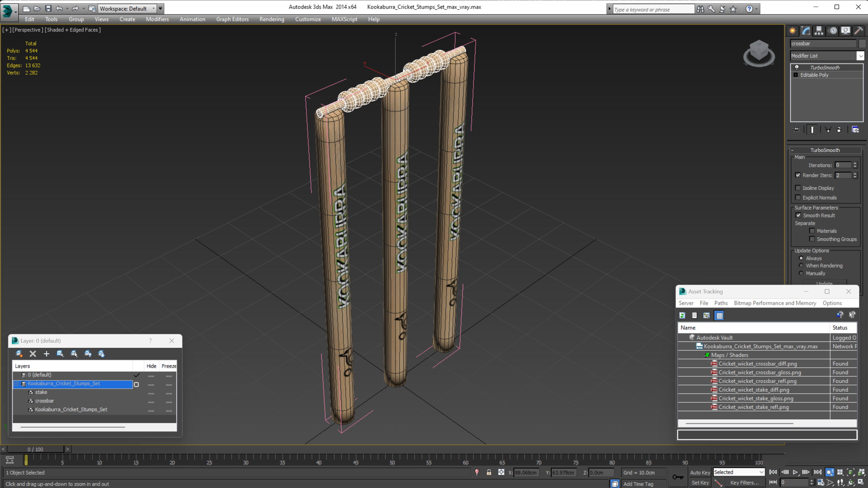
Task: Increase TurboSmooth Iterations spinner
Action: tap(855, 163)
